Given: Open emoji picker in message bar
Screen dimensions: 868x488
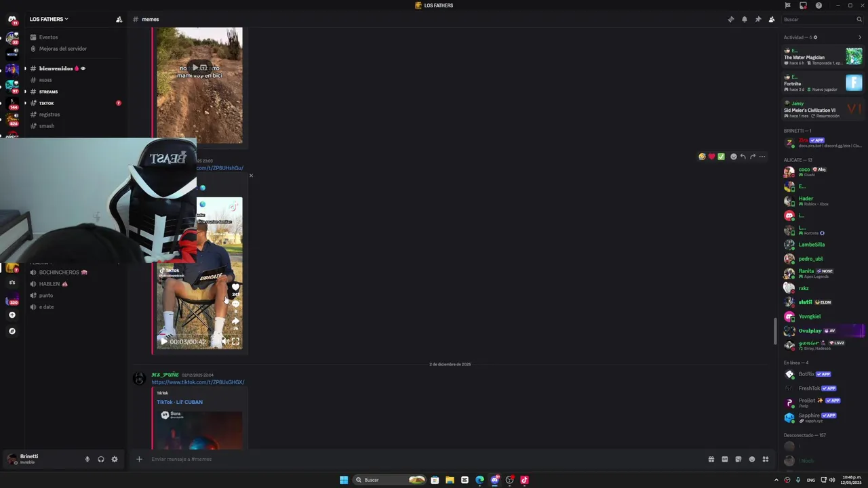Looking at the screenshot, I should tap(751, 459).
